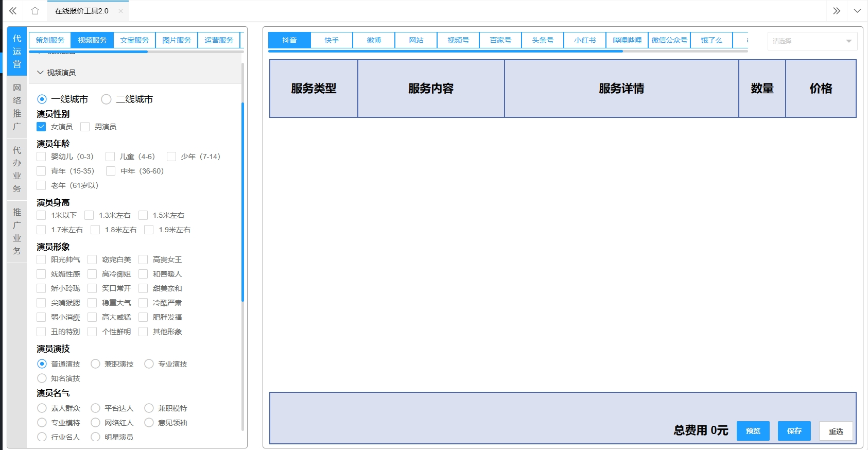Switch to the 文案服务 tab
The width and height of the screenshot is (868, 450).
pyautogui.click(x=134, y=40)
